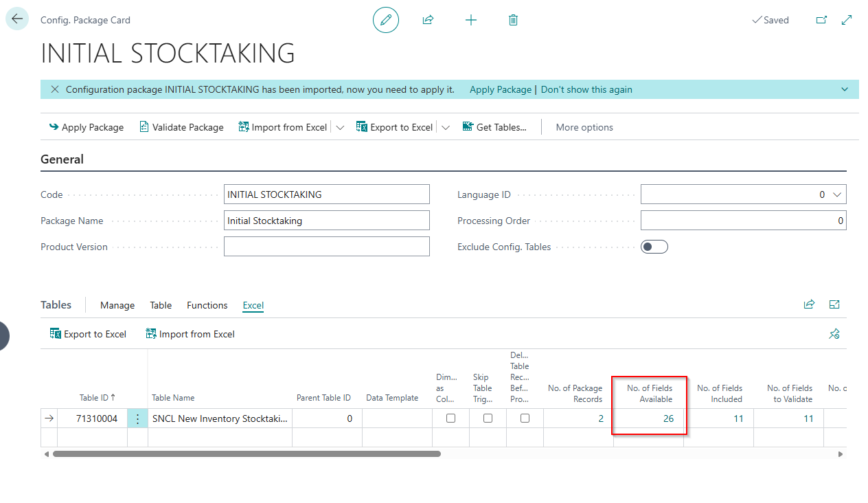Click Parent Table ID cell value 0
Viewport: 868px width, 503px height.
point(327,418)
